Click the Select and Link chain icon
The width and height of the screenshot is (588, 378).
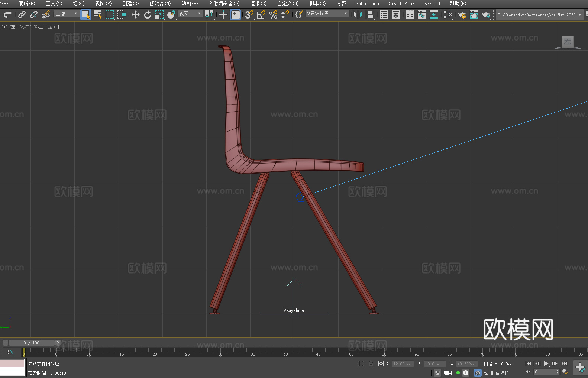pos(22,14)
